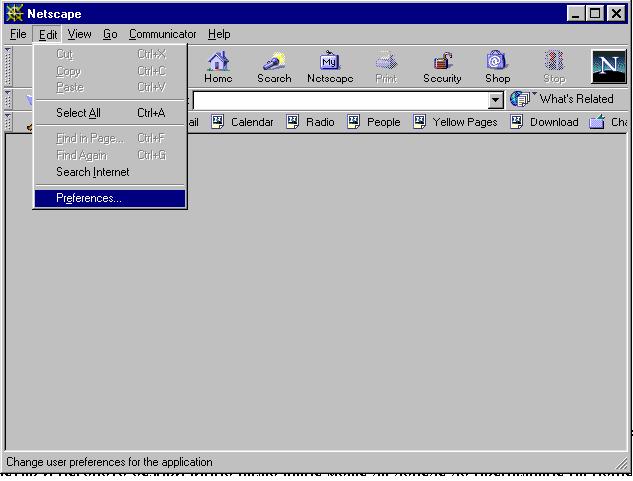Expand the location field dropdown arrow
633x481 pixels.
click(x=495, y=100)
